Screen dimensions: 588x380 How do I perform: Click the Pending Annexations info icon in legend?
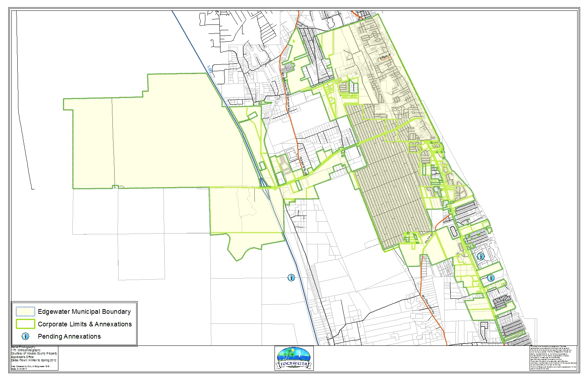25,336
